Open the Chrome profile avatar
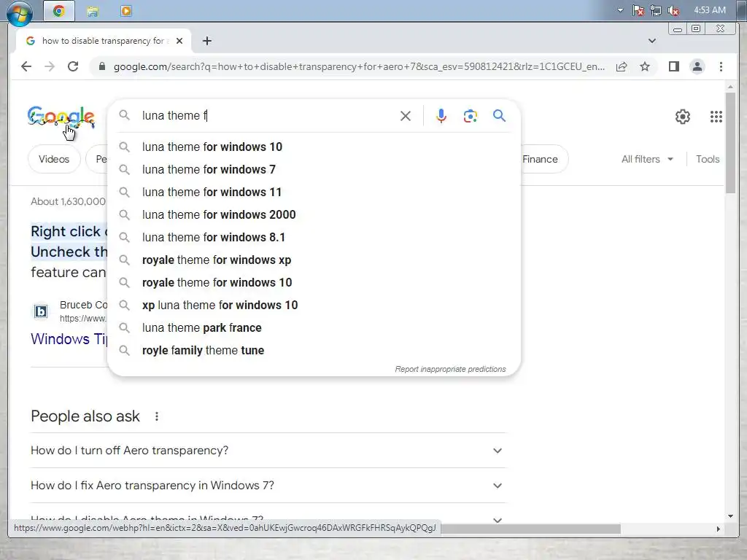 (x=697, y=66)
